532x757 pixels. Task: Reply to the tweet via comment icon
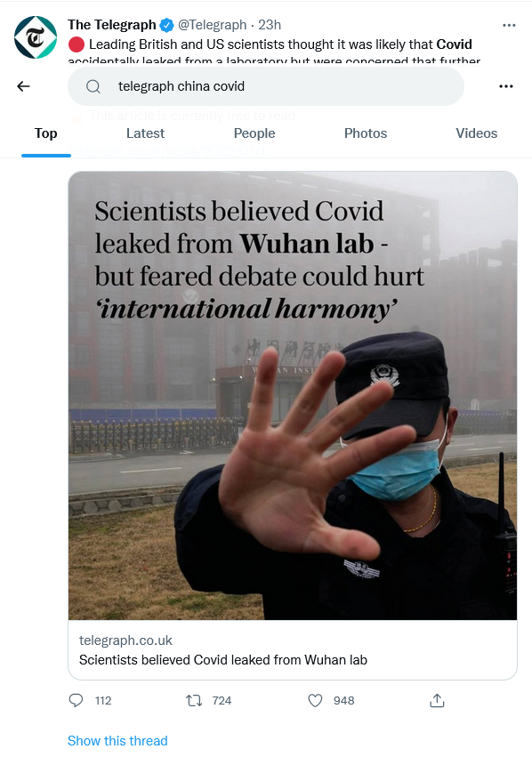(x=77, y=700)
